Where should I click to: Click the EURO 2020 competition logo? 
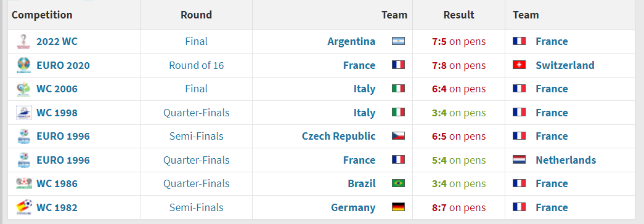coord(24,65)
